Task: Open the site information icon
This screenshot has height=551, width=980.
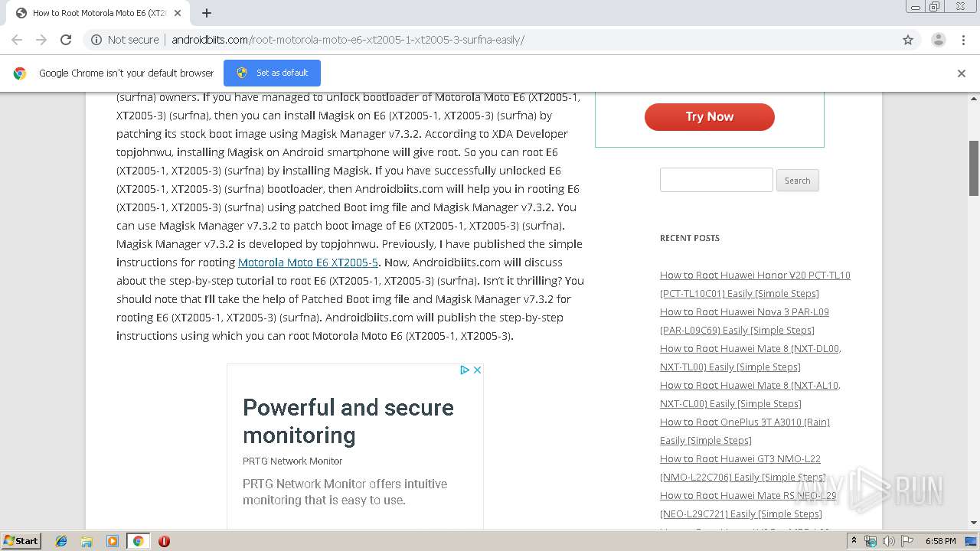Action: point(96,40)
